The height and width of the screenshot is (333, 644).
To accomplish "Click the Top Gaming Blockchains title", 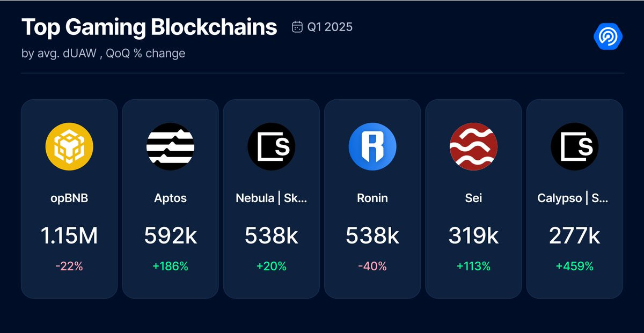I will pos(149,27).
